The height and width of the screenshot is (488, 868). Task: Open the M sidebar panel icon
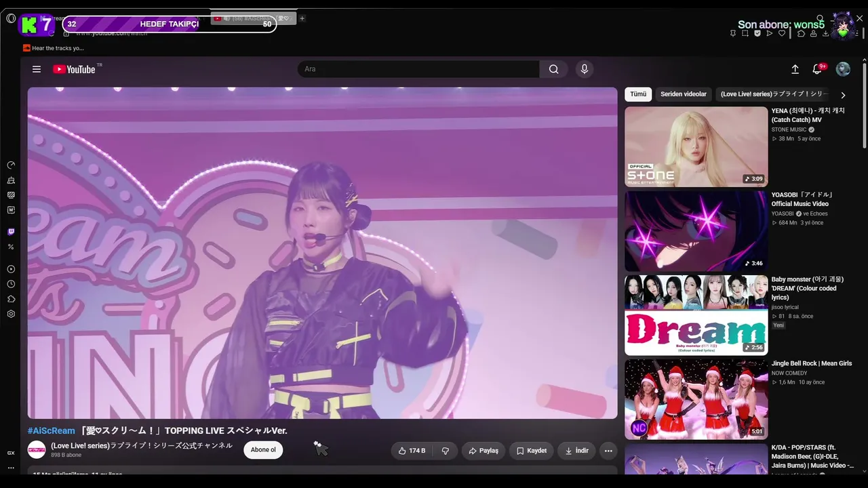[x=11, y=210]
